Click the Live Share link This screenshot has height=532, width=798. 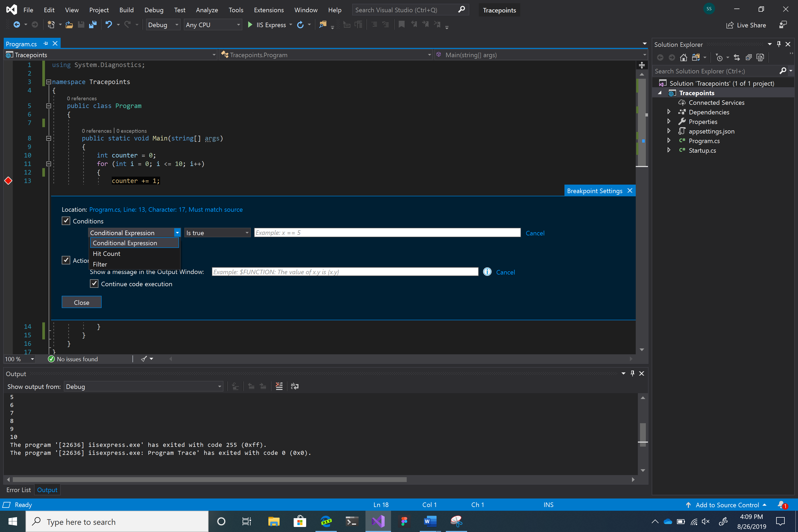[746, 25]
